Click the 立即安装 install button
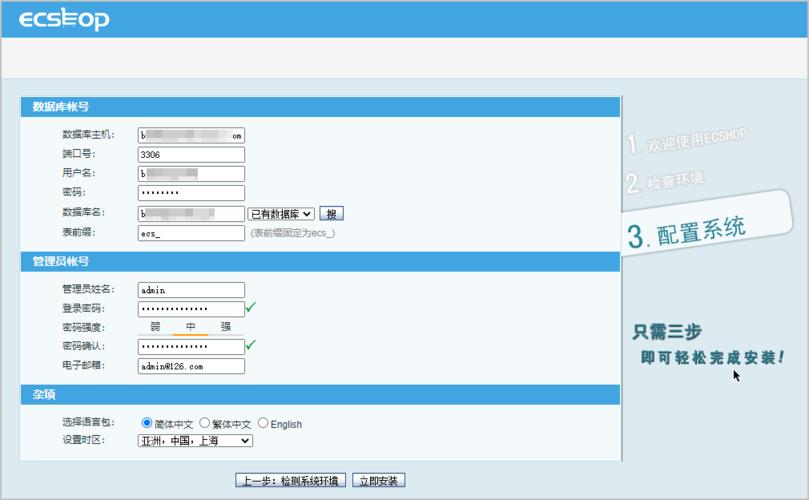Viewport: 809px width, 500px height. click(x=379, y=480)
